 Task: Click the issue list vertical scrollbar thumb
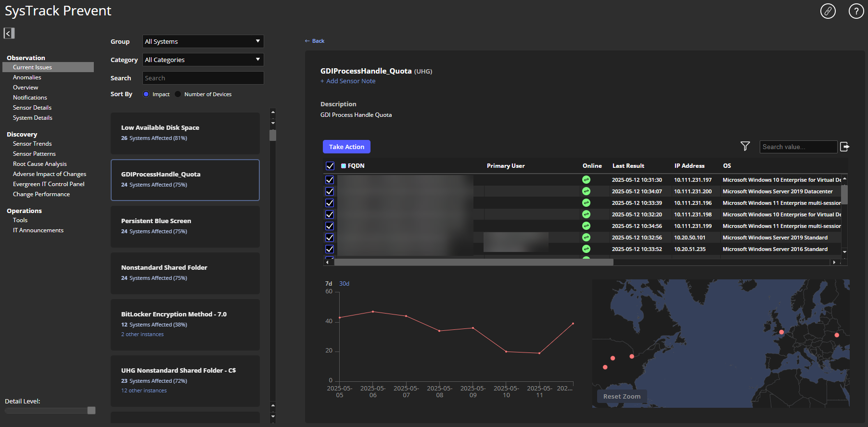(x=273, y=135)
